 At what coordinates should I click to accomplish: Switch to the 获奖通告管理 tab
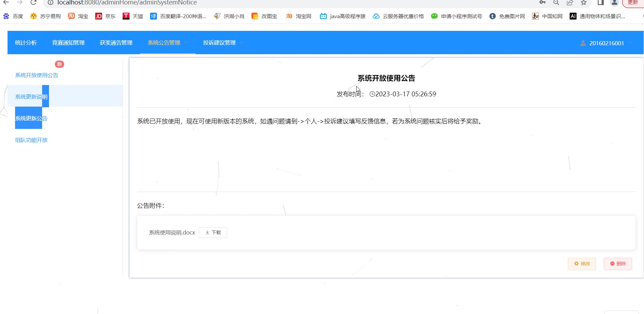pyautogui.click(x=116, y=43)
